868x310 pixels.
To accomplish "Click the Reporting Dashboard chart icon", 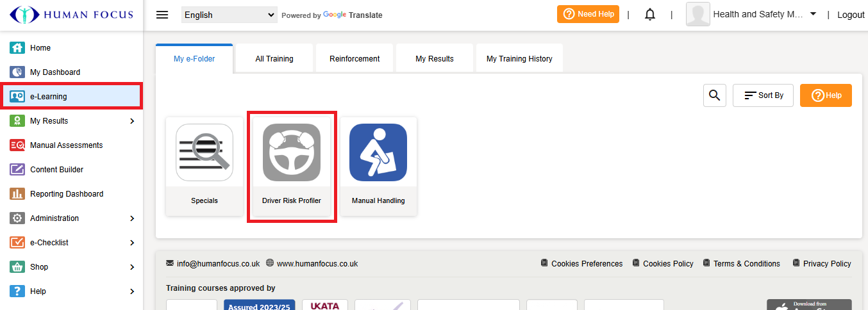I will [17, 194].
